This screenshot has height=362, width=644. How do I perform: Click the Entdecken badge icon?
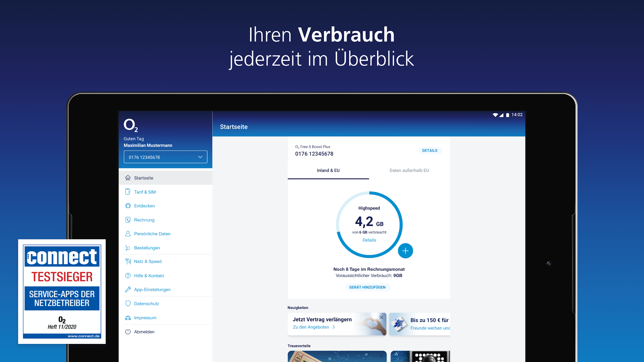click(128, 206)
